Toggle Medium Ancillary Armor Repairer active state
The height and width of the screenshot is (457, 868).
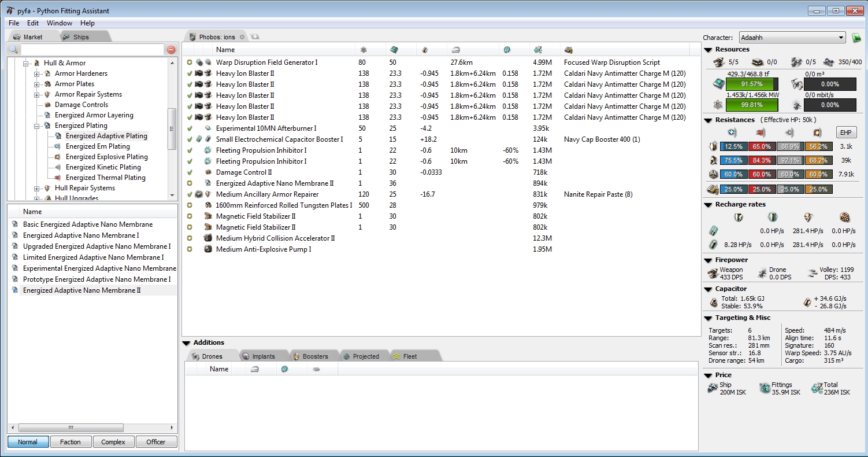click(x=190, y=194)
